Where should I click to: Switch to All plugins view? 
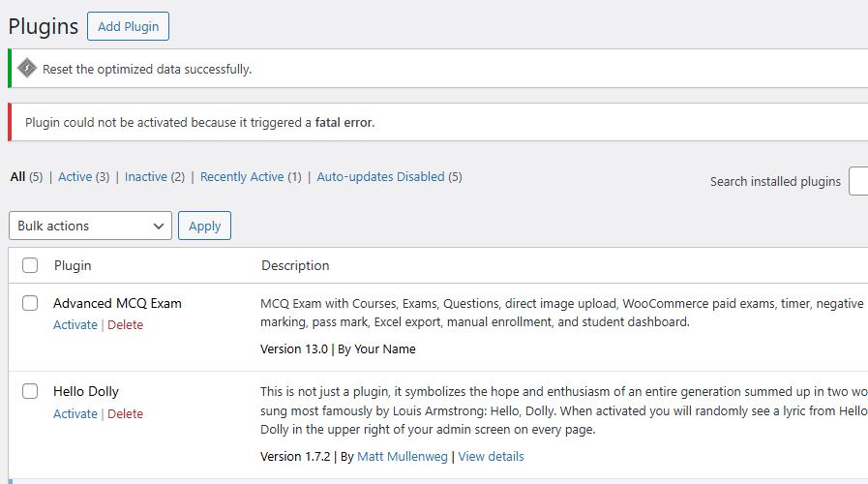click(17, 176)
